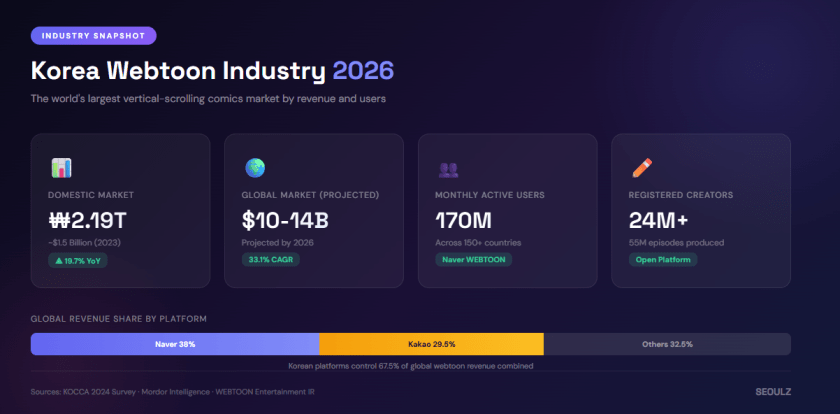Click the ₩2.19T domestic market figure

point(88,220)
